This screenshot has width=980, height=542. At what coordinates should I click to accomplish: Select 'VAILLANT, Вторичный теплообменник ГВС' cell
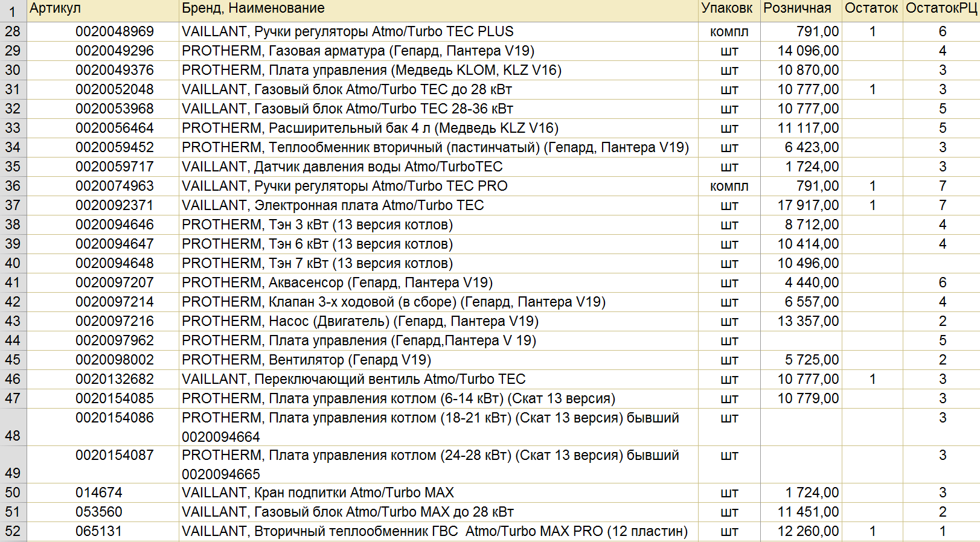[438, 531]
